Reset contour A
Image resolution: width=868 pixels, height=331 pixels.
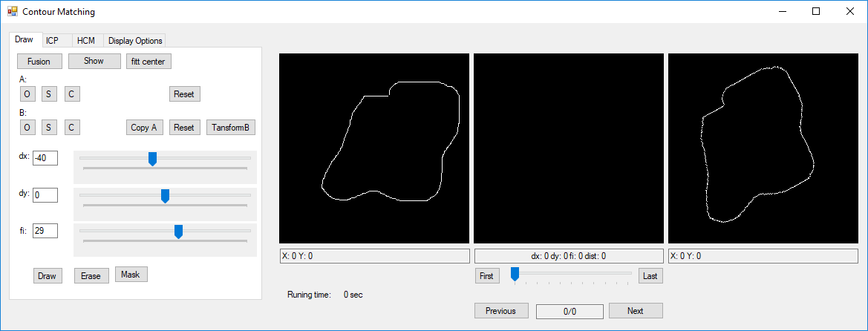pos(184,94)
